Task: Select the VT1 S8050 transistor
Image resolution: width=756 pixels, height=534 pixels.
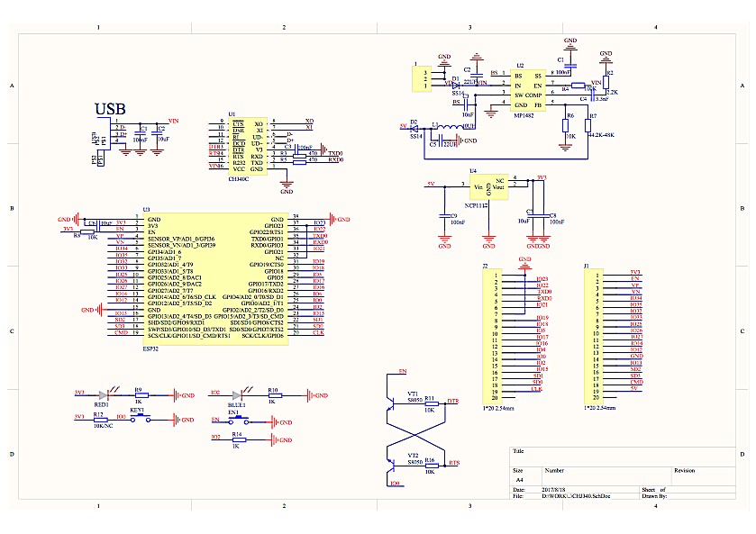Action: (393, 403)
